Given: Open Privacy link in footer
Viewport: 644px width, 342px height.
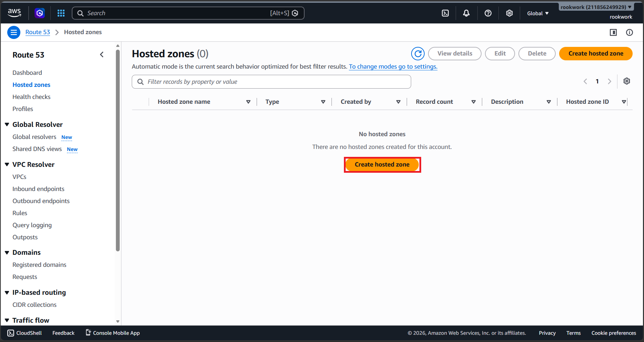Looking at the screenshot, I should click(x=547, y=333).
